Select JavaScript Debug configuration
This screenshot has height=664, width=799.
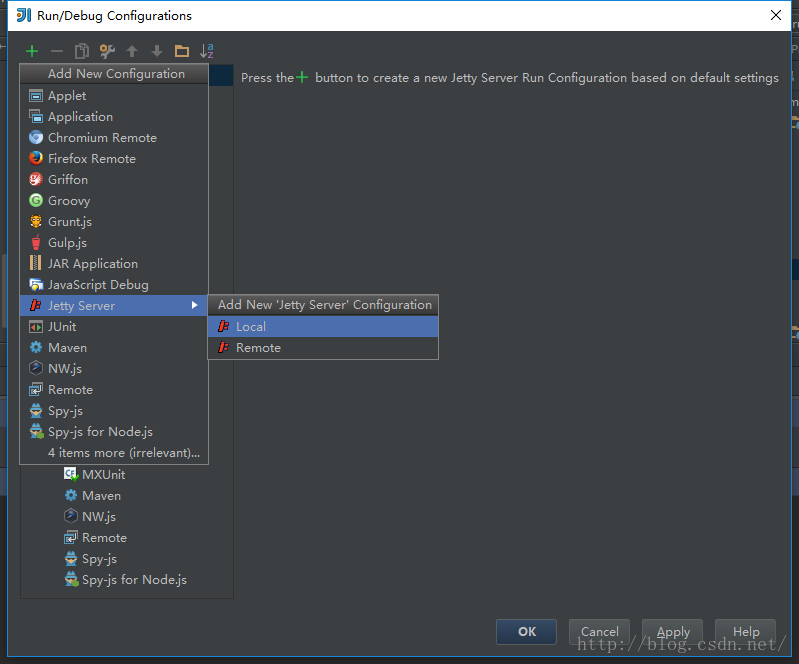[x=114, y=285]
